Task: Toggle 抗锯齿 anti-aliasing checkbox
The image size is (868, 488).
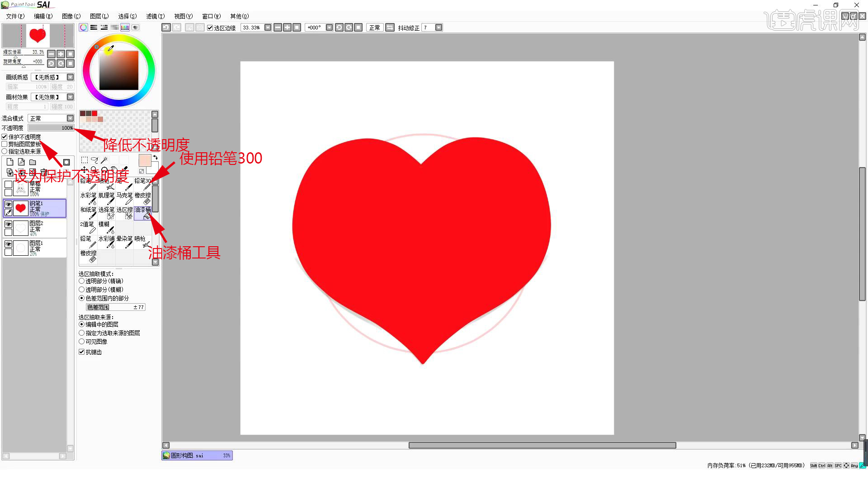Action: [x=82, y=352]
